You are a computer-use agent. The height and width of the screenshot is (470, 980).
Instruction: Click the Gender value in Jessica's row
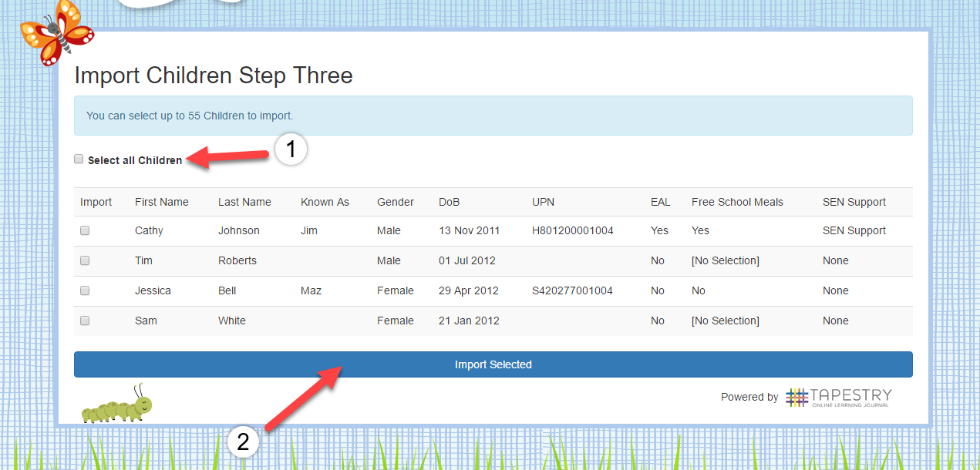(396, 290)
